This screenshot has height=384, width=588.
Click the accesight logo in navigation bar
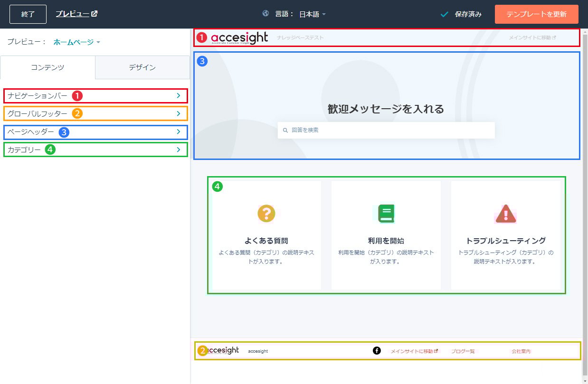239,37
